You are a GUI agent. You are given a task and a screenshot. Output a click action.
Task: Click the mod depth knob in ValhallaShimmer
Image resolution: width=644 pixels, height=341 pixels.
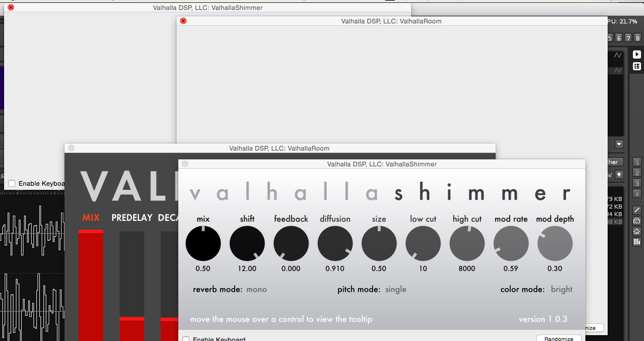coord(555,243)
